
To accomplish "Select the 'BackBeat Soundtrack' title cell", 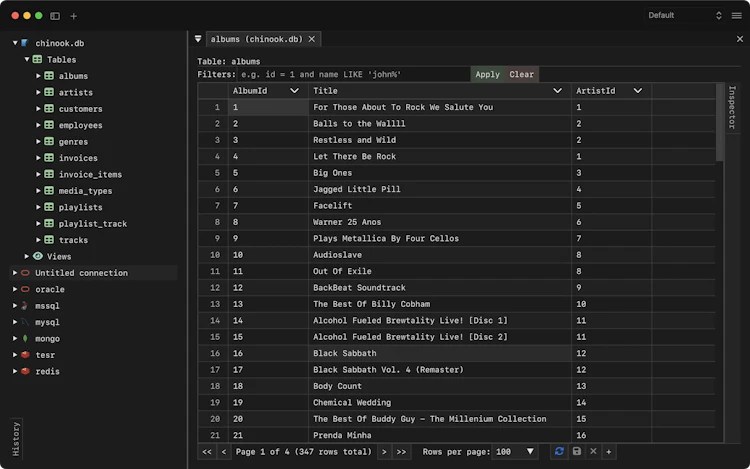I will pyautogui.click(x=440, y=288).
